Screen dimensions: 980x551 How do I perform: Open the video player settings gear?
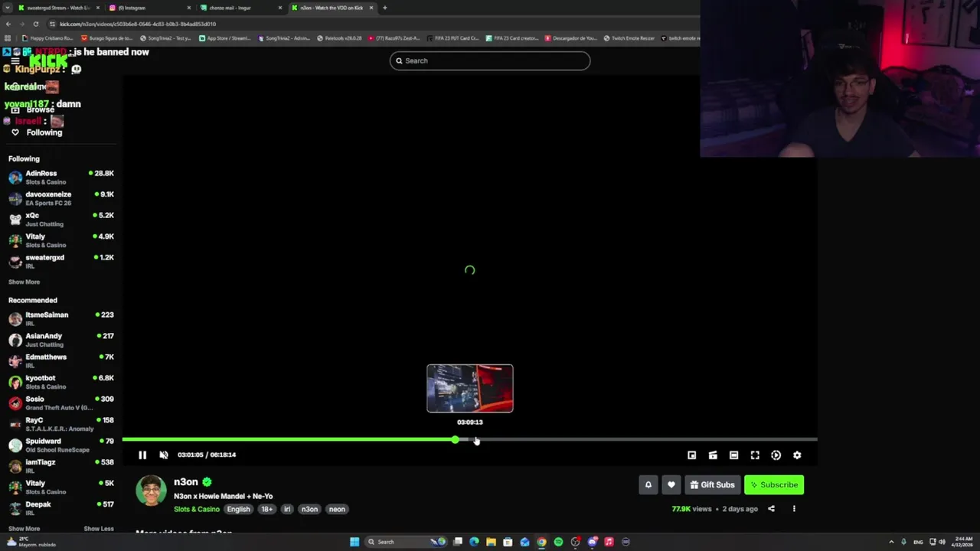pos(797,455)
